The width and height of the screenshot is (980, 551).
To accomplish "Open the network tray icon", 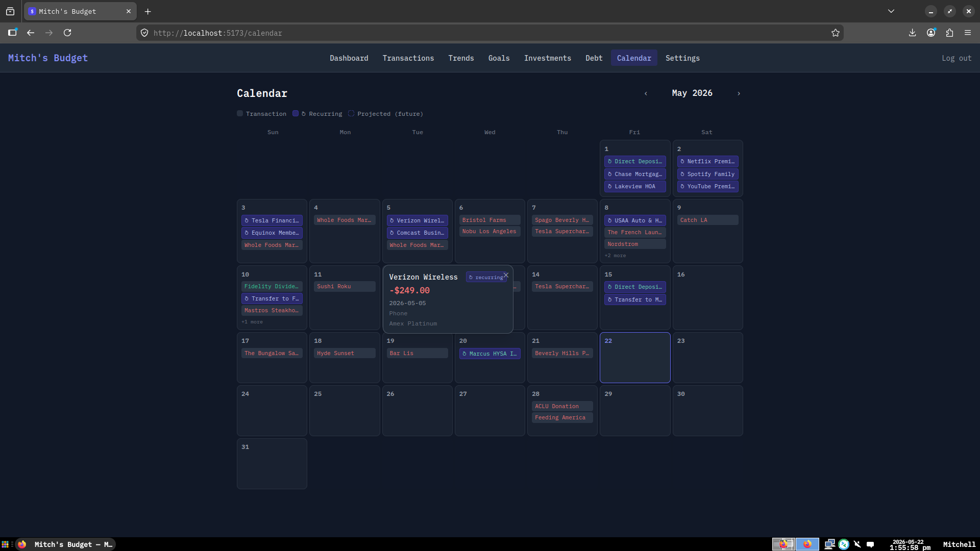I will (x=829, y=544).
